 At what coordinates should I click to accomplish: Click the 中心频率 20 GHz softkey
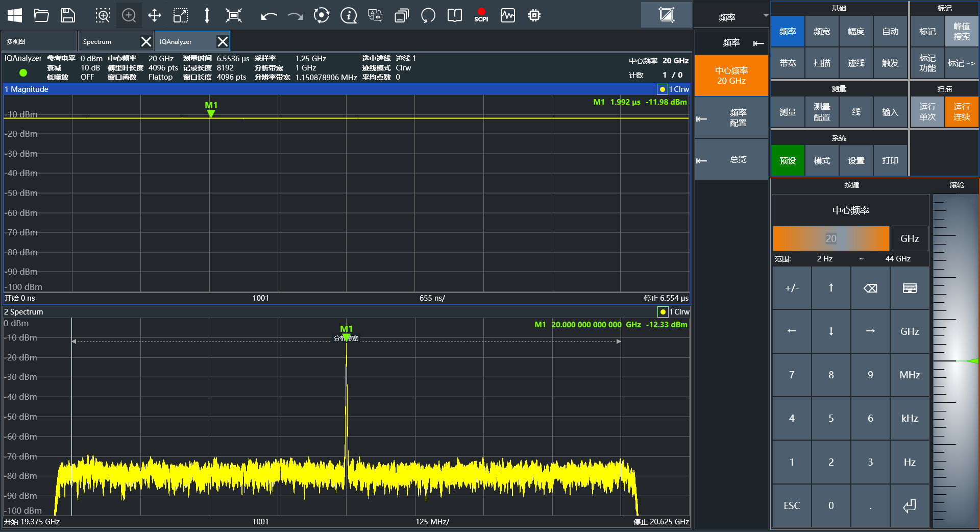(x=731, y=76)
